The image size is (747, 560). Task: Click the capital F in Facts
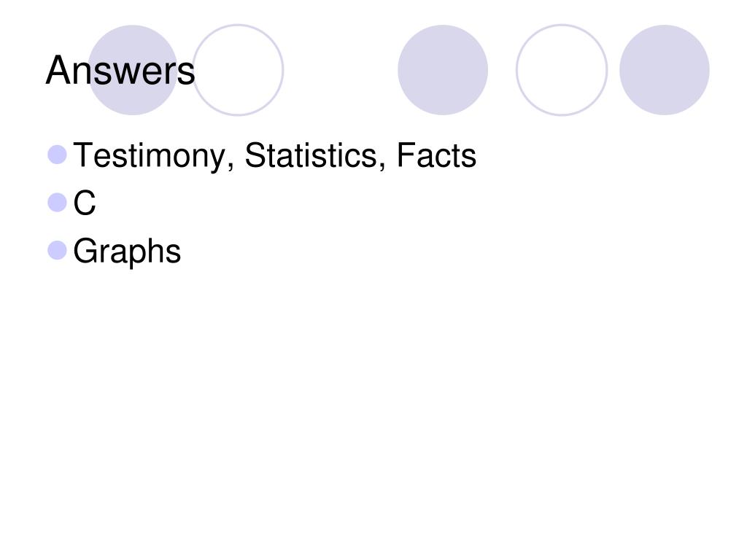[x=406, y=155]
